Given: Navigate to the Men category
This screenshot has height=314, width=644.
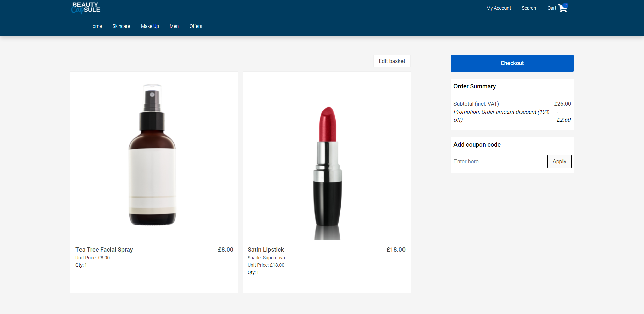Looking at the screenshot, I should 174,26.
